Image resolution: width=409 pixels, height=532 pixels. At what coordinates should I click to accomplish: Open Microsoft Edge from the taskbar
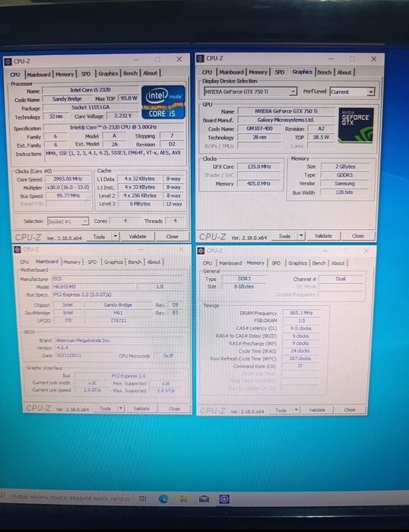(x=163, y=499)
